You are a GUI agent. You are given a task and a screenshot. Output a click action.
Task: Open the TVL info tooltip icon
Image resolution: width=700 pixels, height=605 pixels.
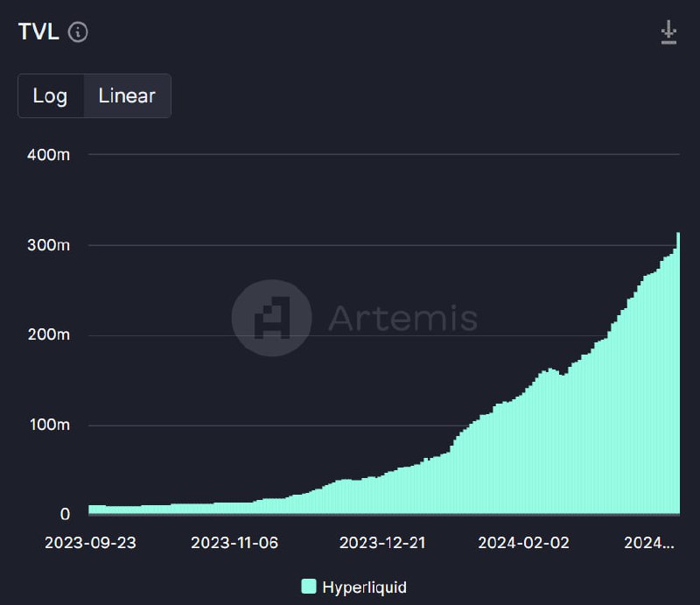point(78,32)
